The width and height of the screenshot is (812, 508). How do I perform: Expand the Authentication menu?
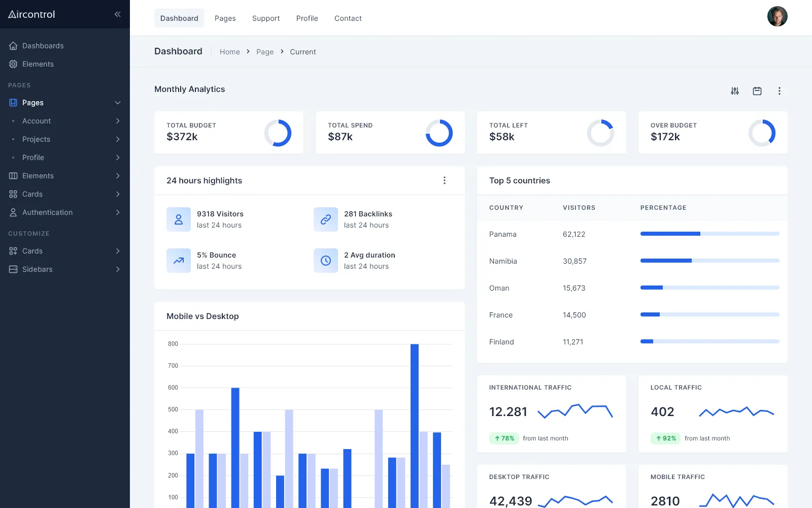[118, 212]
